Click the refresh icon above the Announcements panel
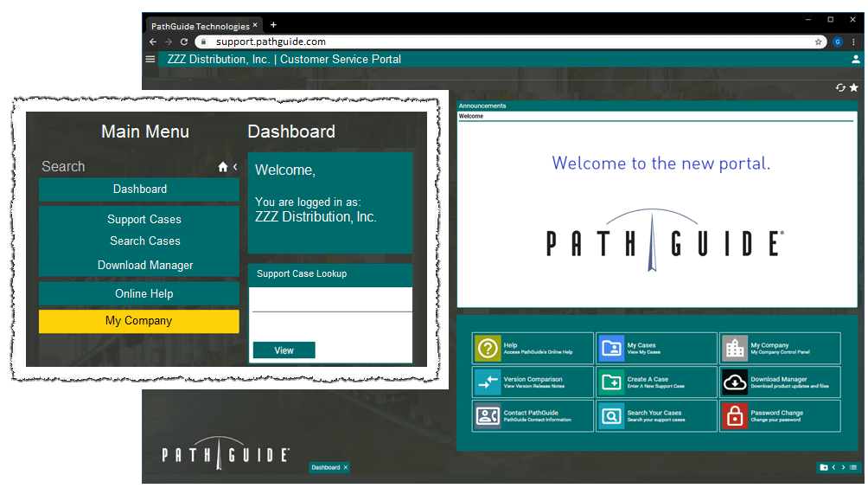The image size is (868, 488). click(x=840, y=87)
